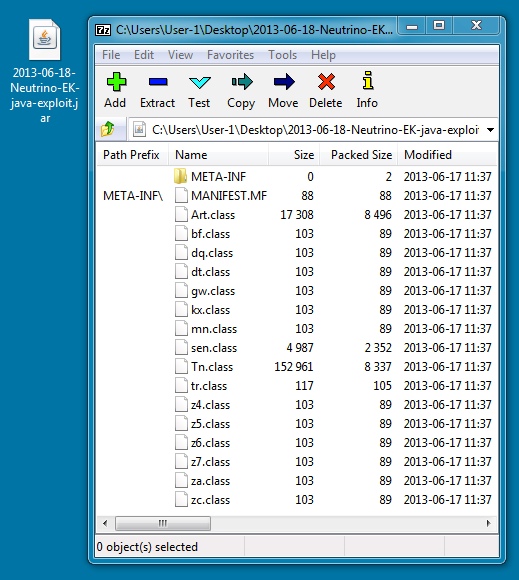The image size is (519, 580).
Task: Click the Move arrow icon
Action: 284,82
